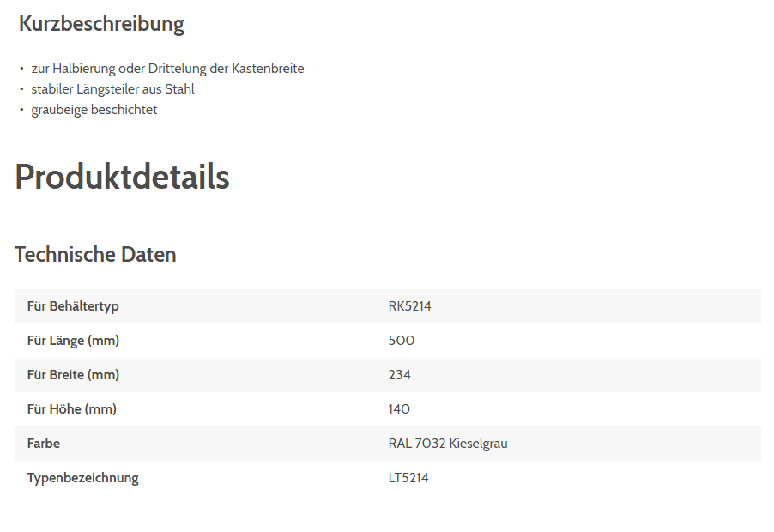Click the bullet text about Halbierung oder Drittelung
The image size is (774, 532).
[x=167, y=69]
